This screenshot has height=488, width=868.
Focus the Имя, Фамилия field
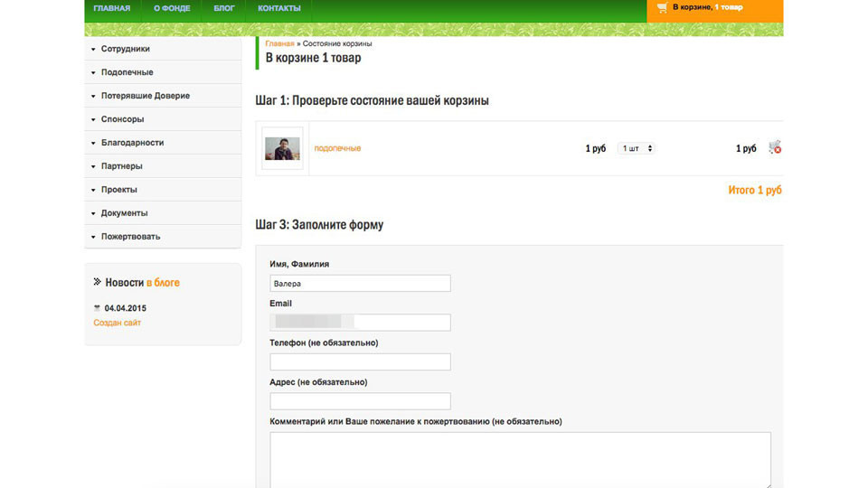click(361, 283)
